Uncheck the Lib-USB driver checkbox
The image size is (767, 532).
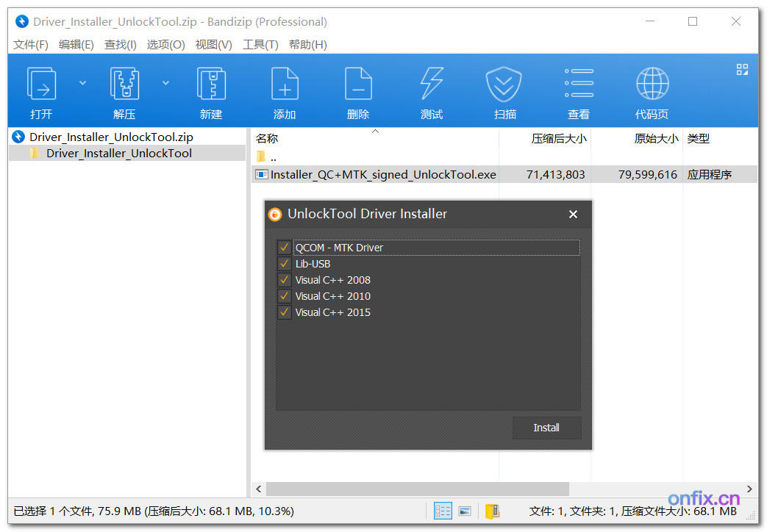coord(284,264)
